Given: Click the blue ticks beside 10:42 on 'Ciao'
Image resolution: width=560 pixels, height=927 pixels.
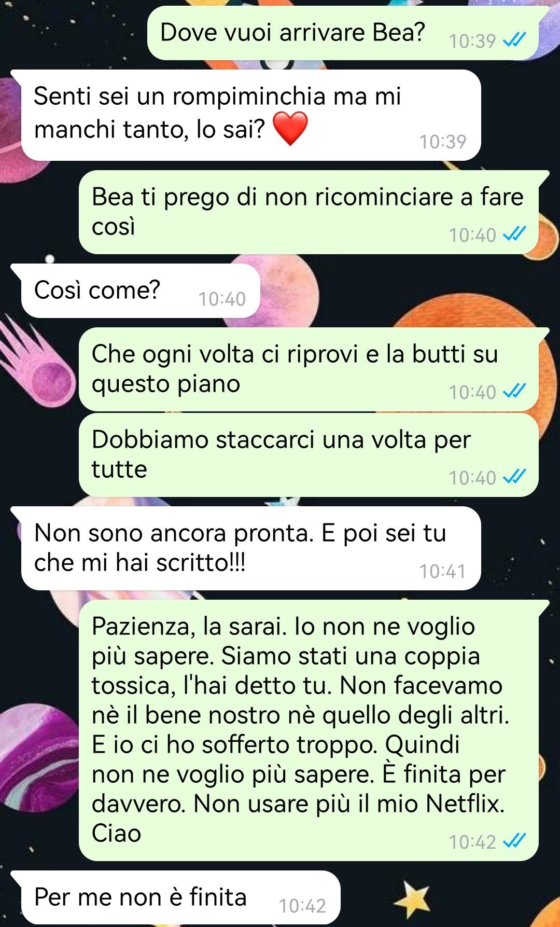Looking at the screenshot, I should [x=514, y=841].
